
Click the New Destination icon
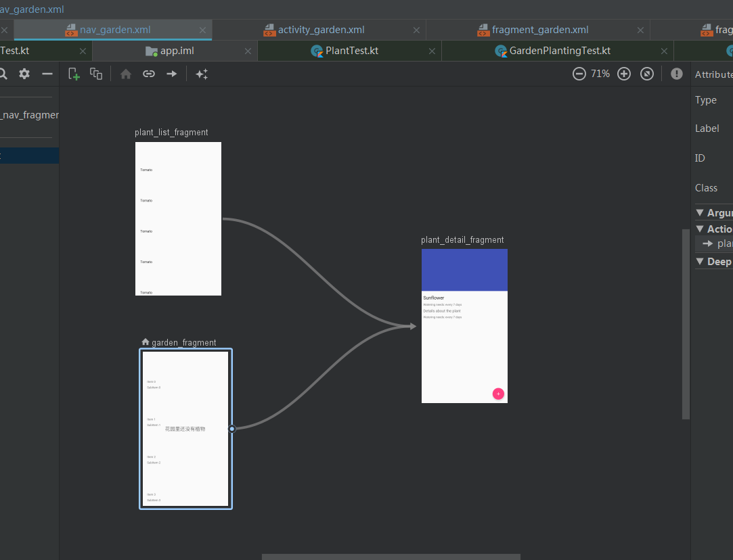(x=74, y=74)
